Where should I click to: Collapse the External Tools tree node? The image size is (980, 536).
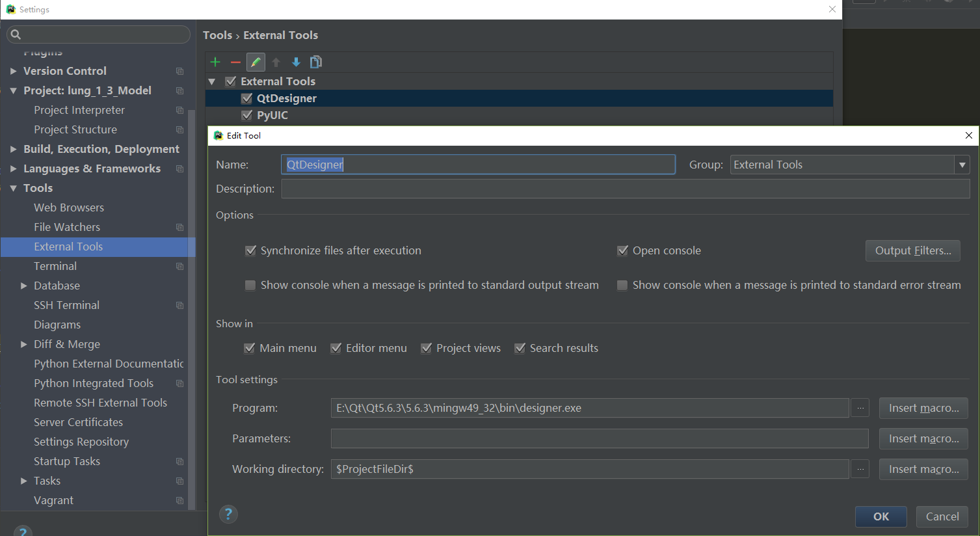[212, 81]
